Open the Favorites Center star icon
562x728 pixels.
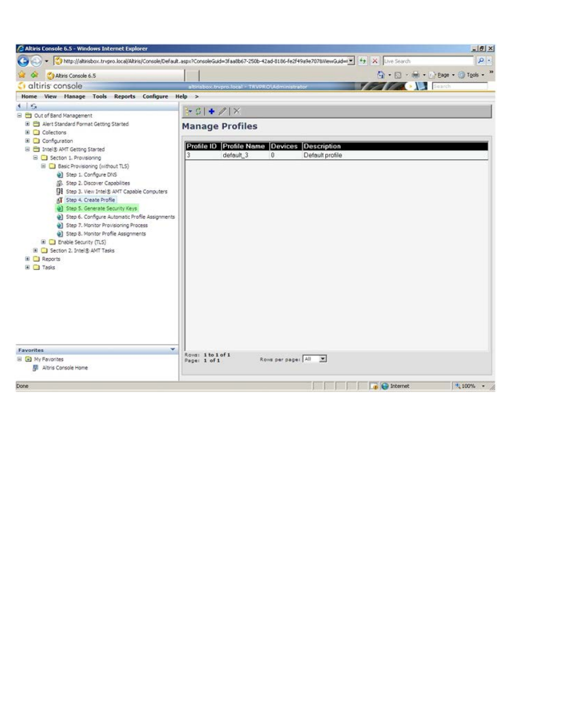point(22,75)
